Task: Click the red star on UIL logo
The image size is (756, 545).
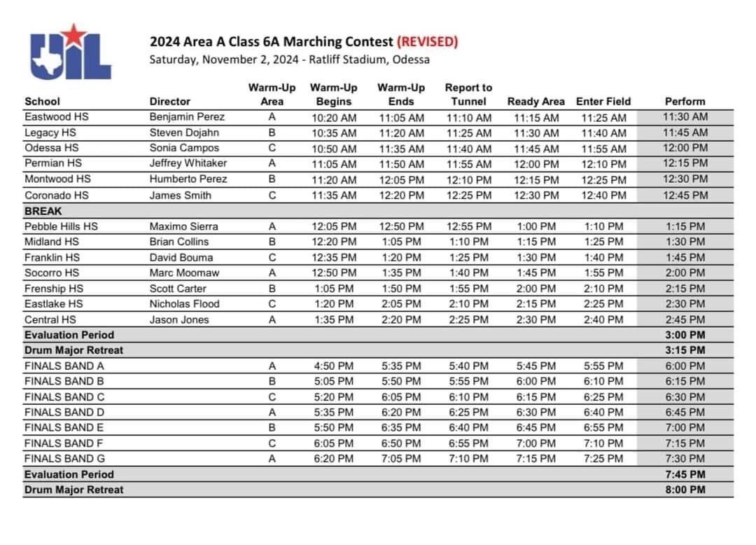Action: click(x=73, y=35)
